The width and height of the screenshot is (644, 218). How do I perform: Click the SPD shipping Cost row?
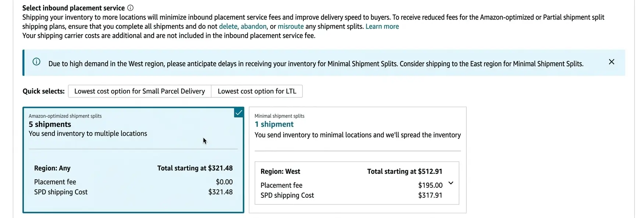(x=287, y=195)
